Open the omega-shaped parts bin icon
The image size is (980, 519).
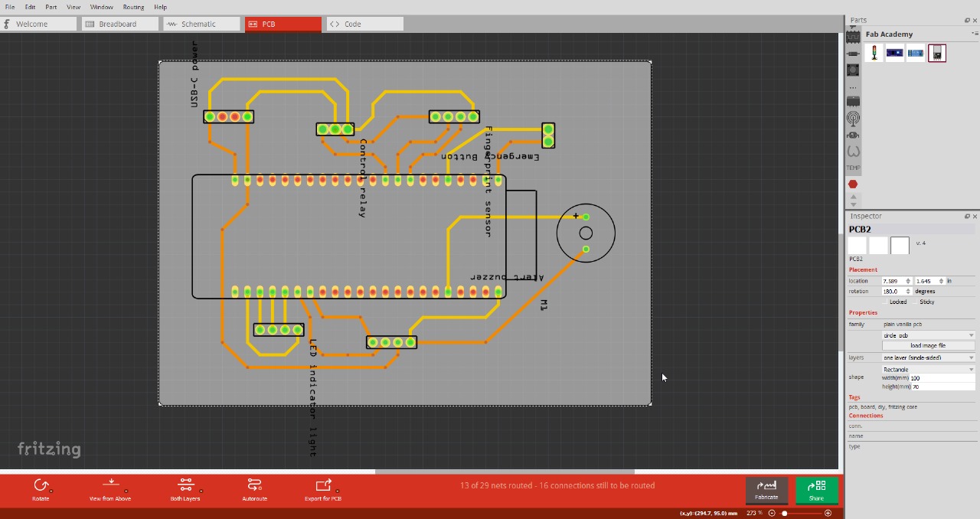(x=853, y=152)
